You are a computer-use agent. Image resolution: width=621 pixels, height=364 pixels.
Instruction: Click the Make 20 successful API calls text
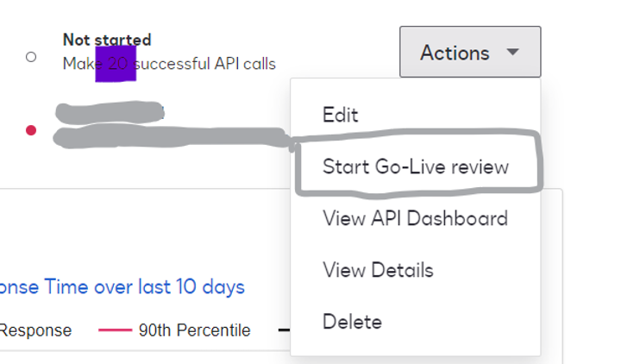[x=169, y=64]
